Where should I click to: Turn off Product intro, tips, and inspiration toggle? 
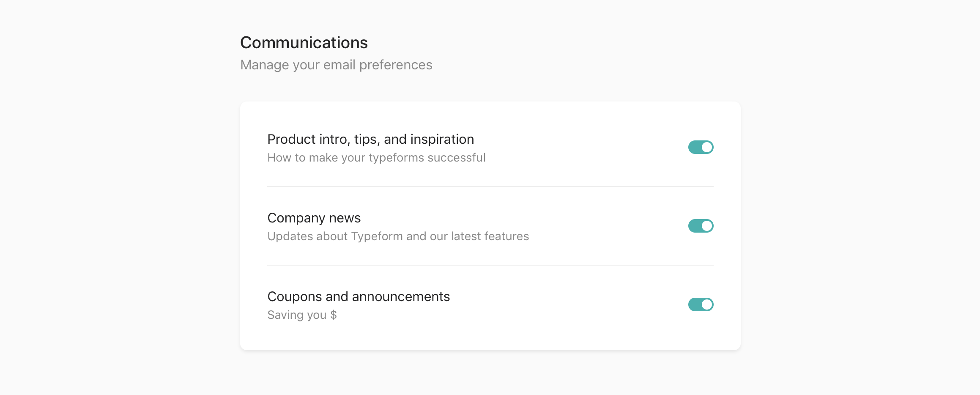(x=701, y=147)
